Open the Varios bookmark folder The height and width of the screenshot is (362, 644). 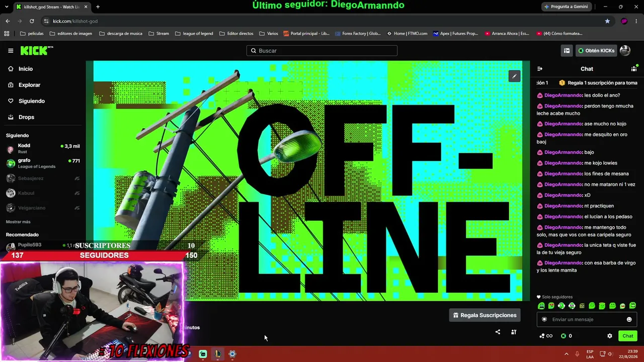(x=269, y=34)
